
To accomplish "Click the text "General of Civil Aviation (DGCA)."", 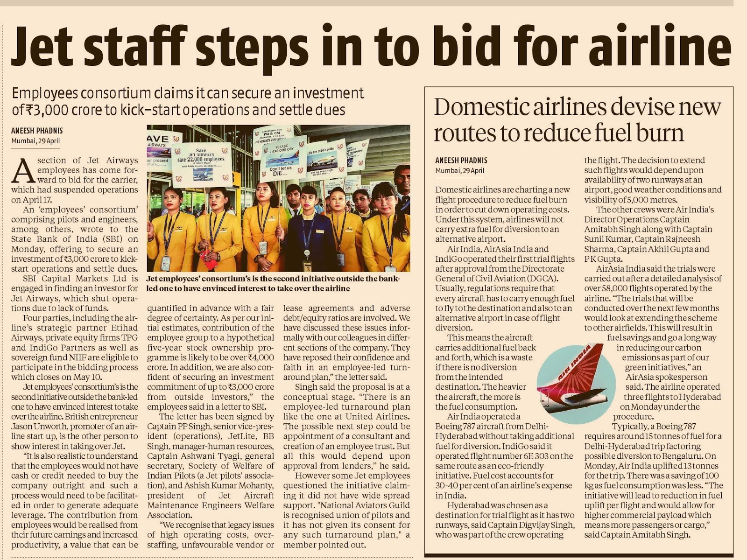I will (x=497, y=278).
